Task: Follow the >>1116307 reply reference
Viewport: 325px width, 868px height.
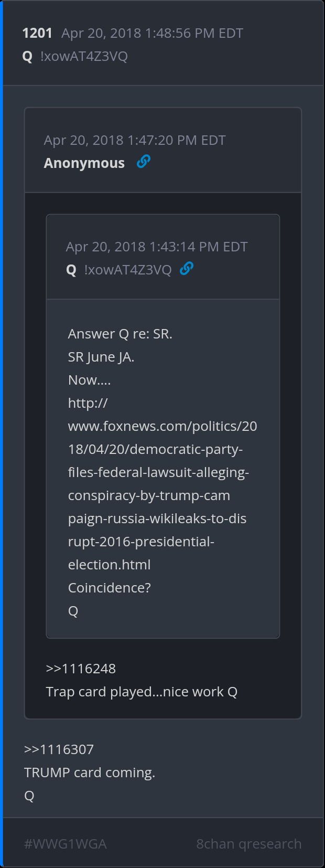Action: pos(59,749)
